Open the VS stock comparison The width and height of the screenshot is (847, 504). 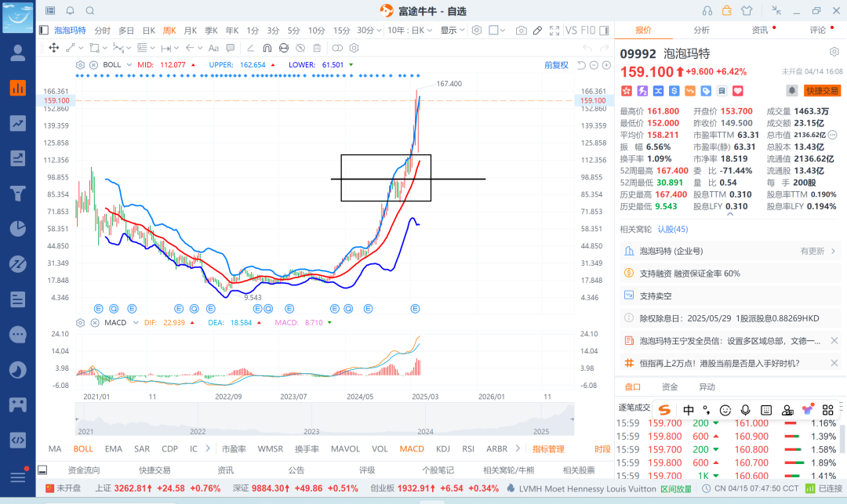[x=571, y=31]
